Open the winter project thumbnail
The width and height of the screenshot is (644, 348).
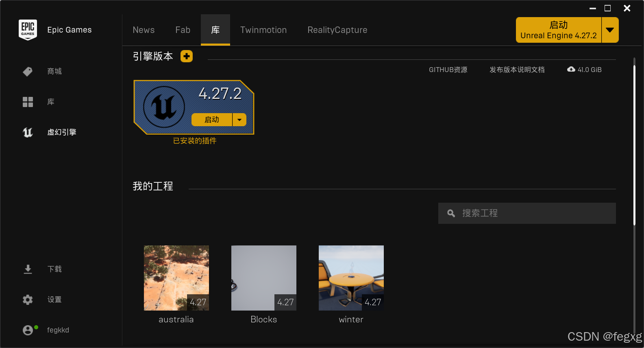tap(351, 278)
